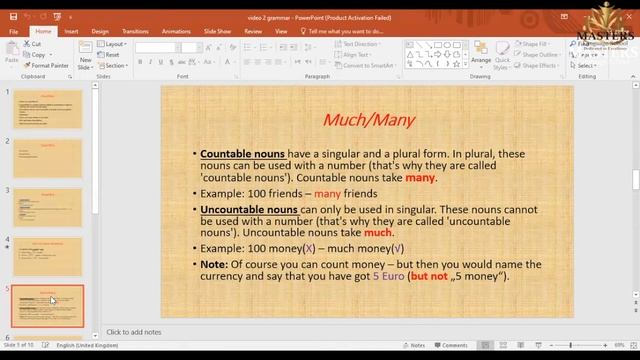Click the zoom in plus button

[x=605, y=345]
